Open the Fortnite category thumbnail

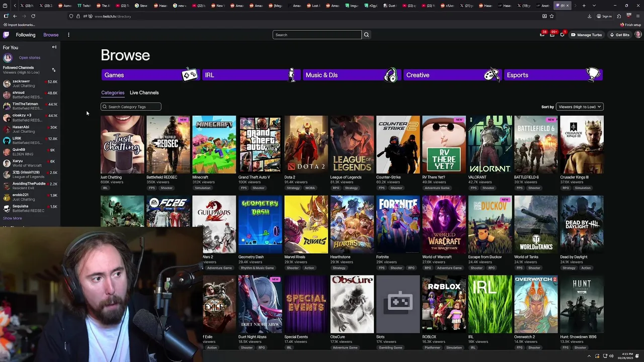398,224
